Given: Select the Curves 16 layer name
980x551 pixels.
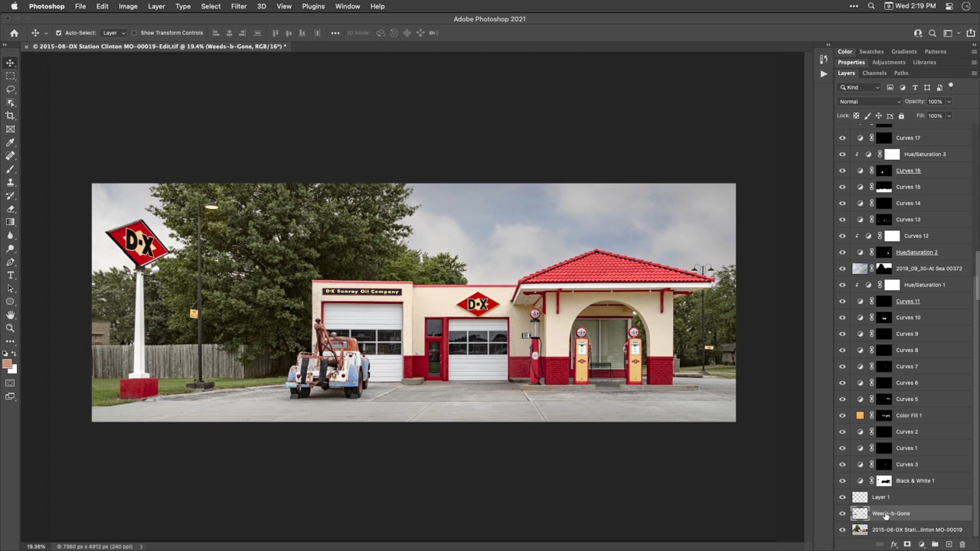Looking at the screenshot, I should tap(908, 171).
